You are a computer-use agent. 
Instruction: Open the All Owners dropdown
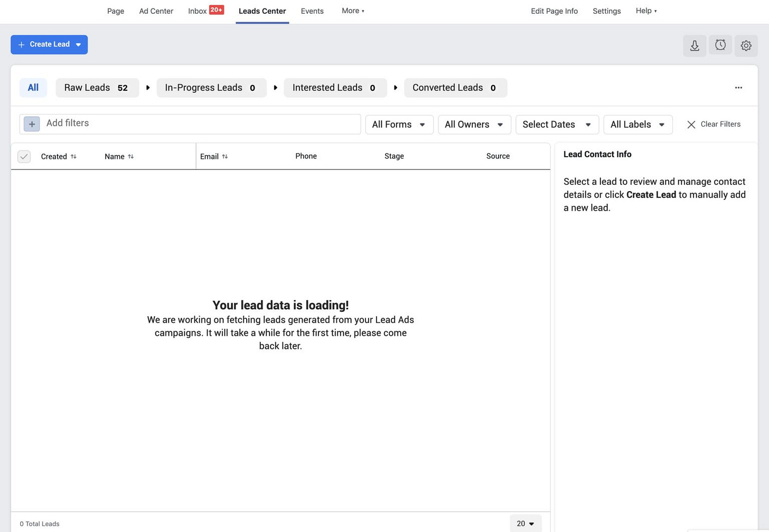[474, 125]
